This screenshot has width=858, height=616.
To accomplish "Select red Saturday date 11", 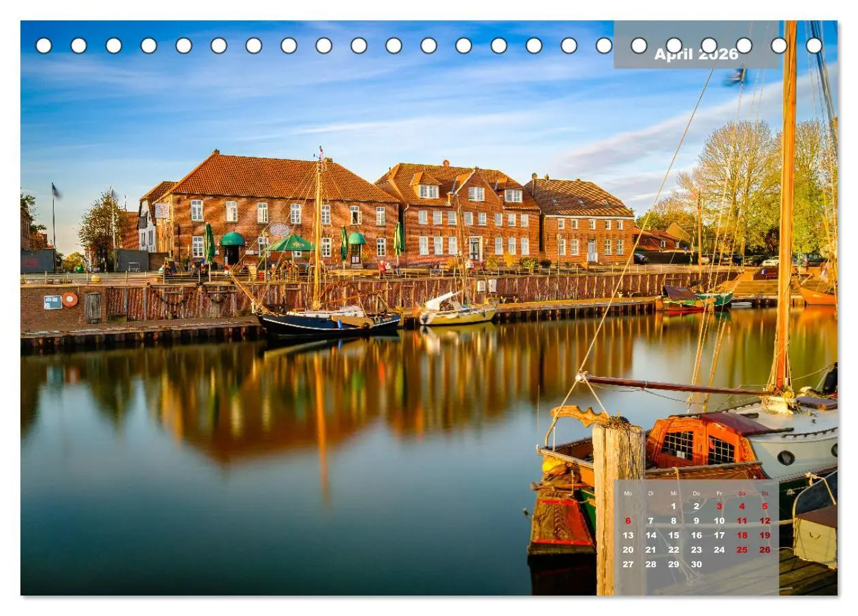I will [742, 521].
